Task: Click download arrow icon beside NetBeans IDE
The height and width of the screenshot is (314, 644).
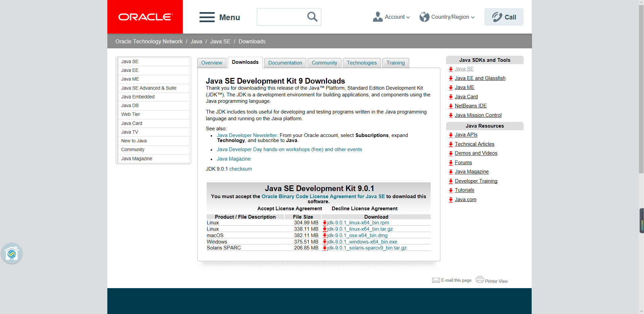Action: click(451, 106)
